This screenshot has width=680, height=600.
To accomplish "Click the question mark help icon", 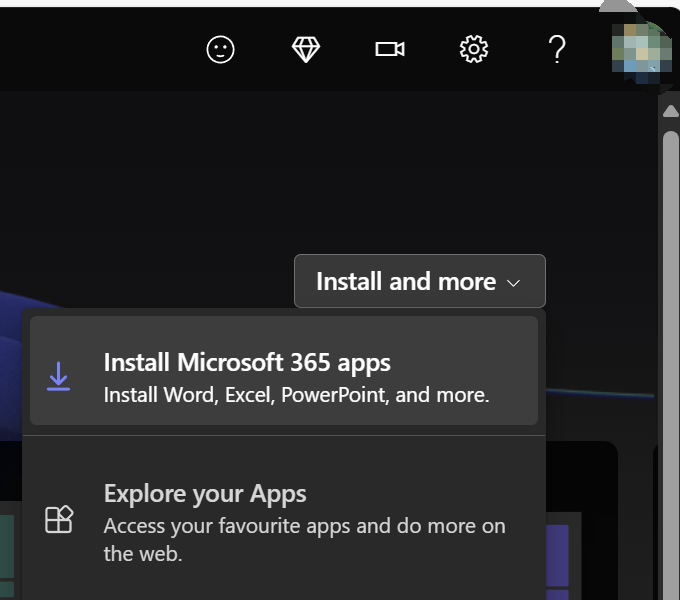I will [x=557, y=49].
